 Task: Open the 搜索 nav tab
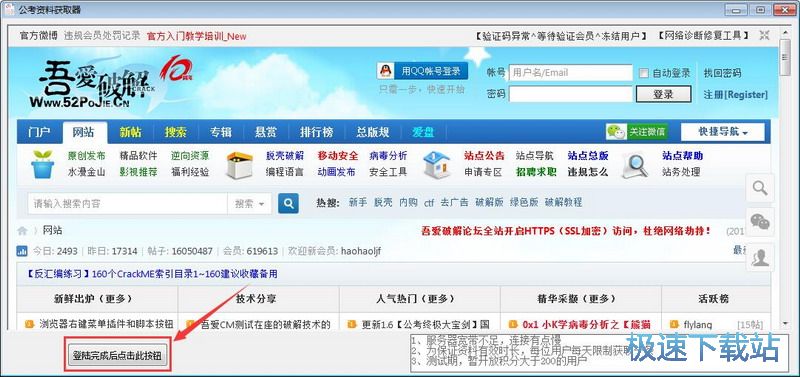(x=176, y=133)
